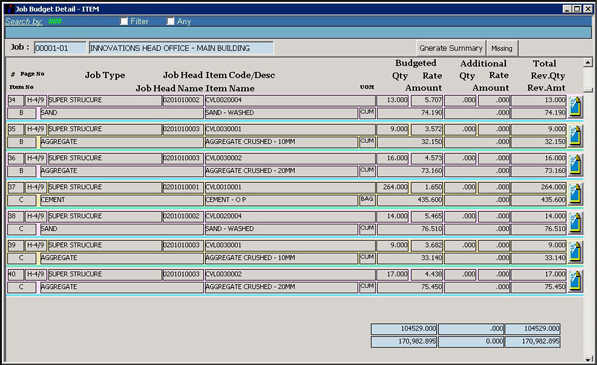Open document icon for row 37 Cement - O P
Screen dimensions: 597x365
575,194
